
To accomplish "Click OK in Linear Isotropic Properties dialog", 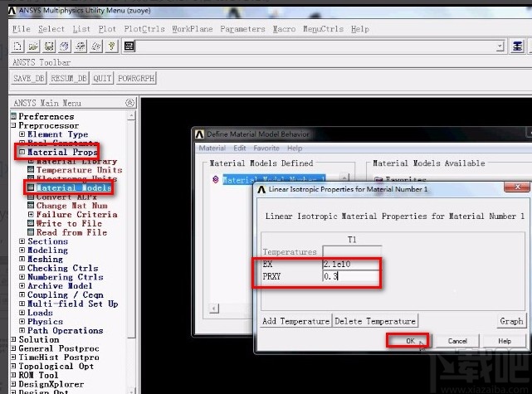I will (408, 341).
